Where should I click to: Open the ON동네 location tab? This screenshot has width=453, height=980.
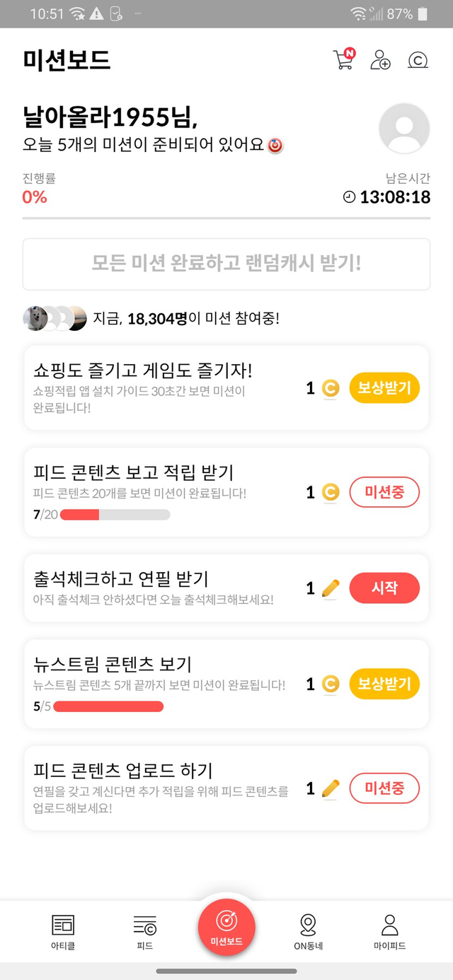tap(308, 931)
